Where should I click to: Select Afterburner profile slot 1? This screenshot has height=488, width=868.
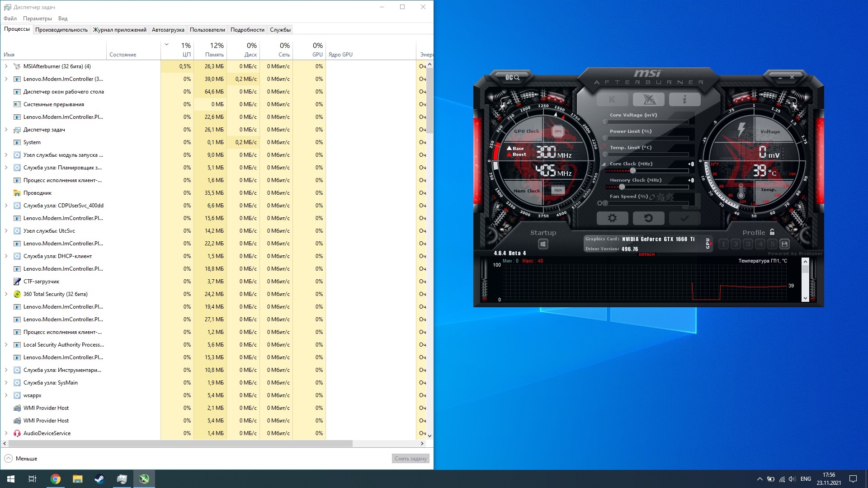coord(723,244)
